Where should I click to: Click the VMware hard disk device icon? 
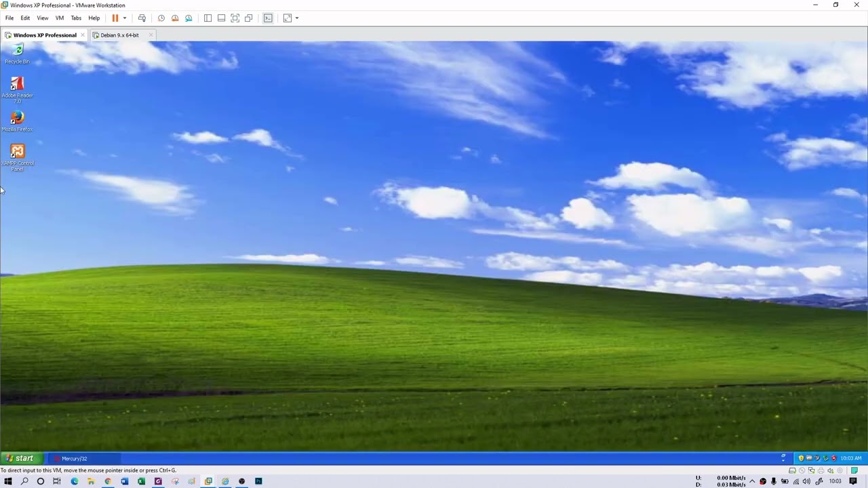pyautogui.click(x=792, y=470)
